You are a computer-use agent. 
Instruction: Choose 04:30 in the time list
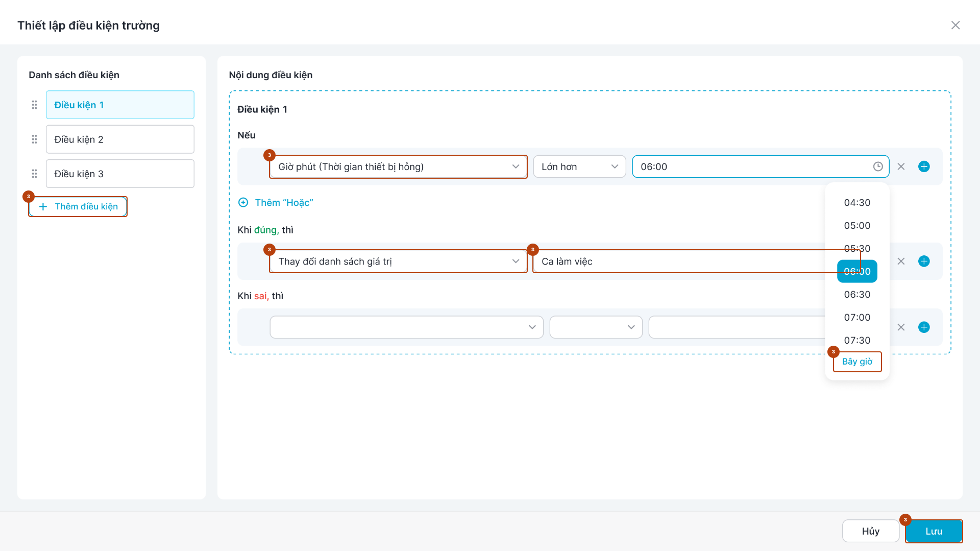(857, 203)
